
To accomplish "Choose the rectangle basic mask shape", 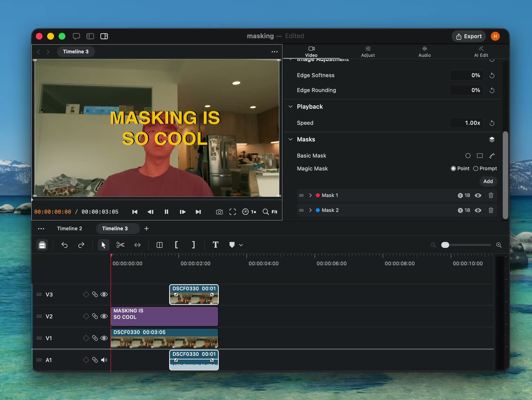I will (480, 156).
